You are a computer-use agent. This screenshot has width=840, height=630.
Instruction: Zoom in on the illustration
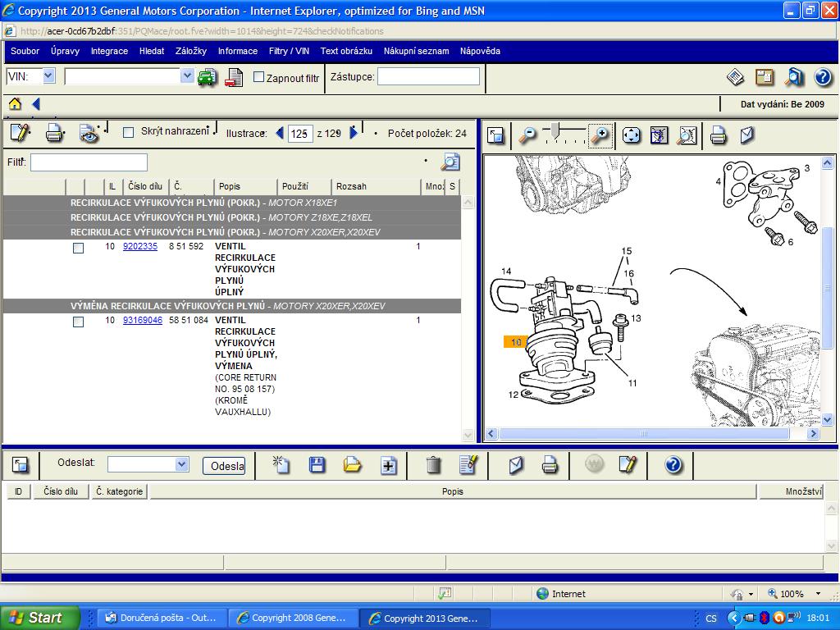(600, 135)
